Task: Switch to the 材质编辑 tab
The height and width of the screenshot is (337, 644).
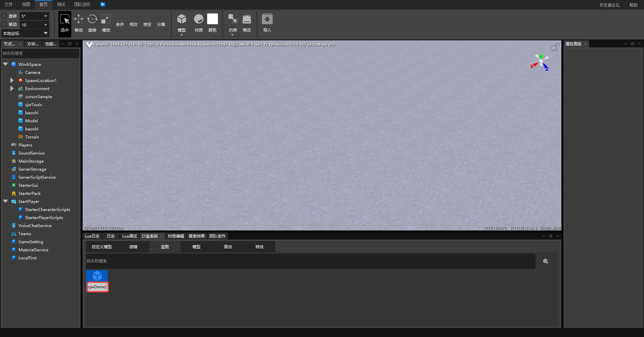Action: (176, 236)
